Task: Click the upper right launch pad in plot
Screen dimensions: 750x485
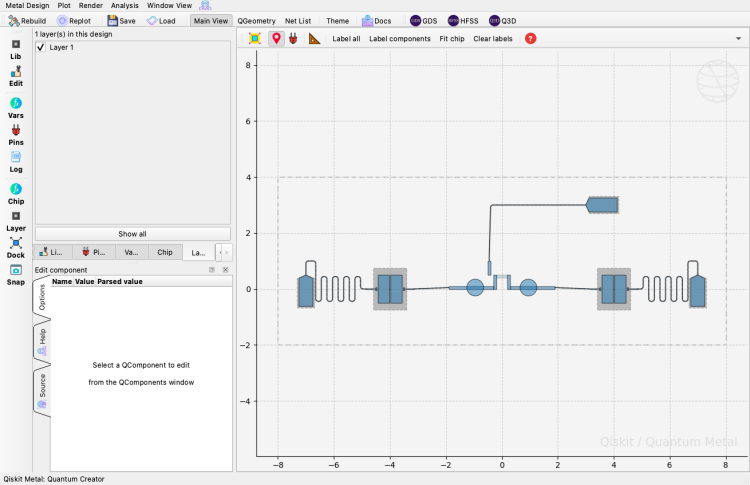Action: point(602,205)
